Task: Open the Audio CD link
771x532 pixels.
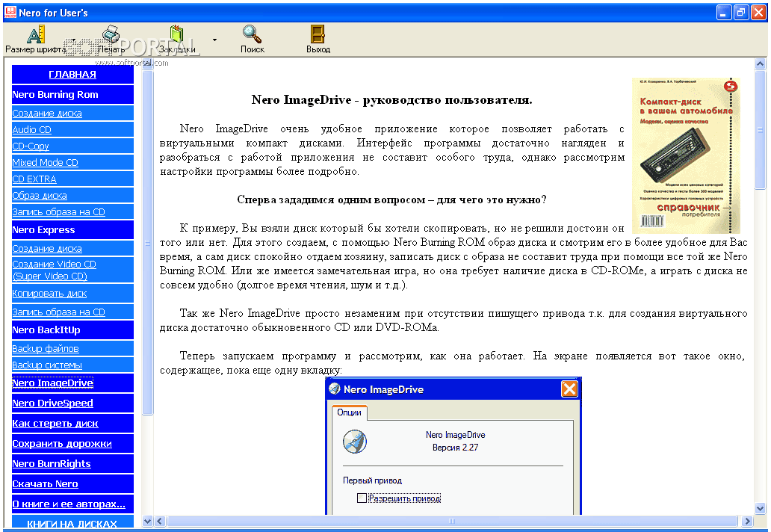Action: click(x=31, y=130)
